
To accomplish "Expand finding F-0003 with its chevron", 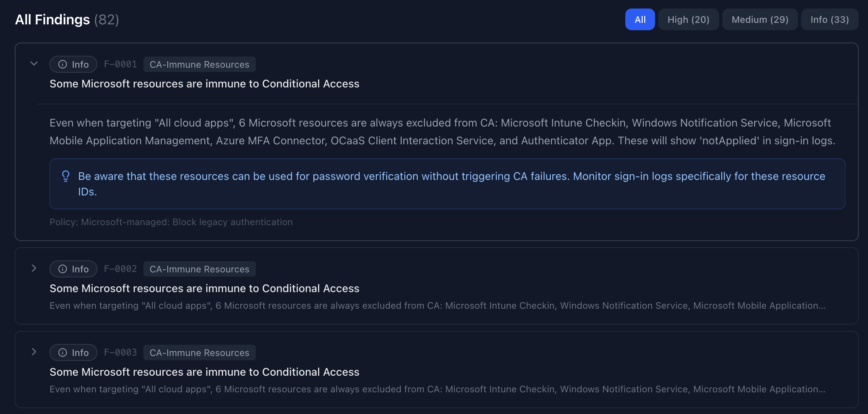I will pyautogui.click(x=34, y=352).
